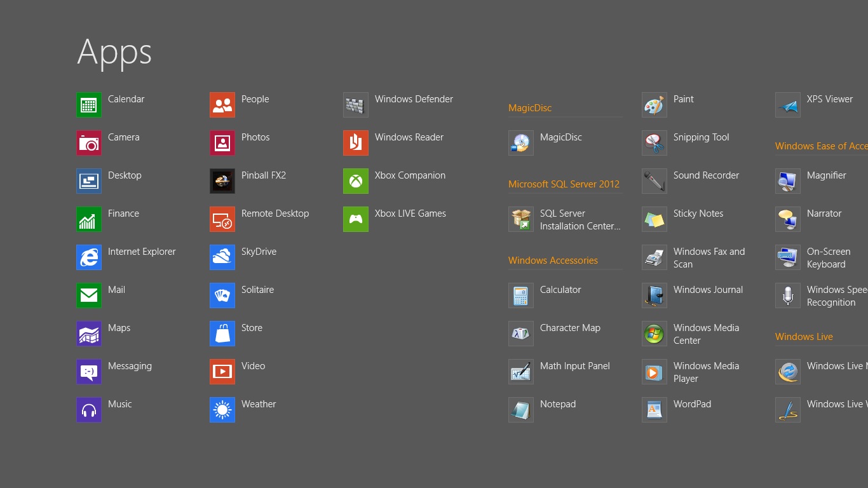Open the Store shopping bag icon
This screenshot has height=488, width=868.
(x=222, y=334)
